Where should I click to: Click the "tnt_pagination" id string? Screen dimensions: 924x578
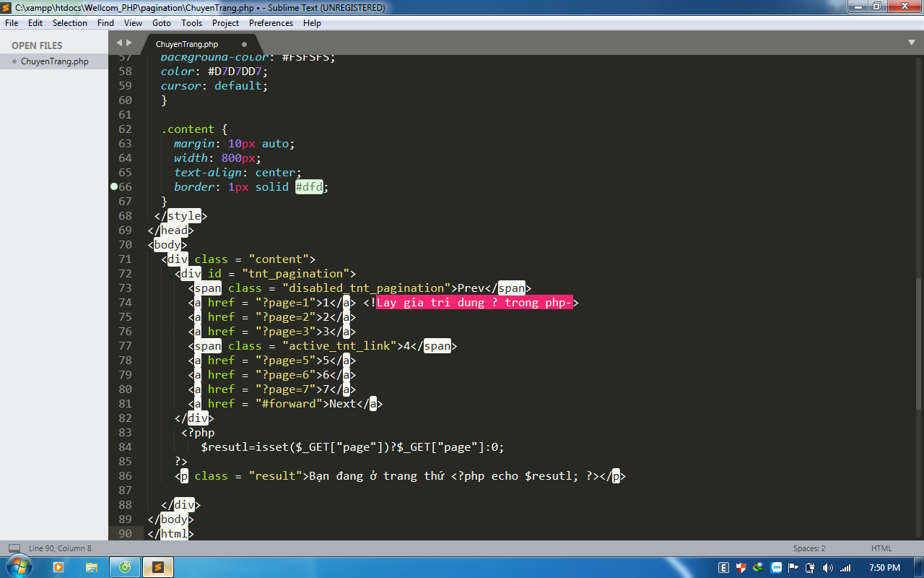[x=295, y=274]
